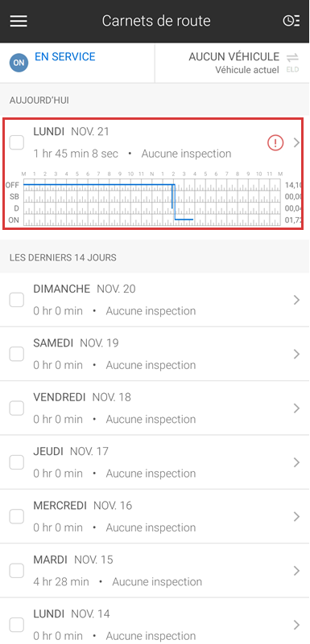Check the box for VENDREDI Nov. 18

tap(16, 408)
